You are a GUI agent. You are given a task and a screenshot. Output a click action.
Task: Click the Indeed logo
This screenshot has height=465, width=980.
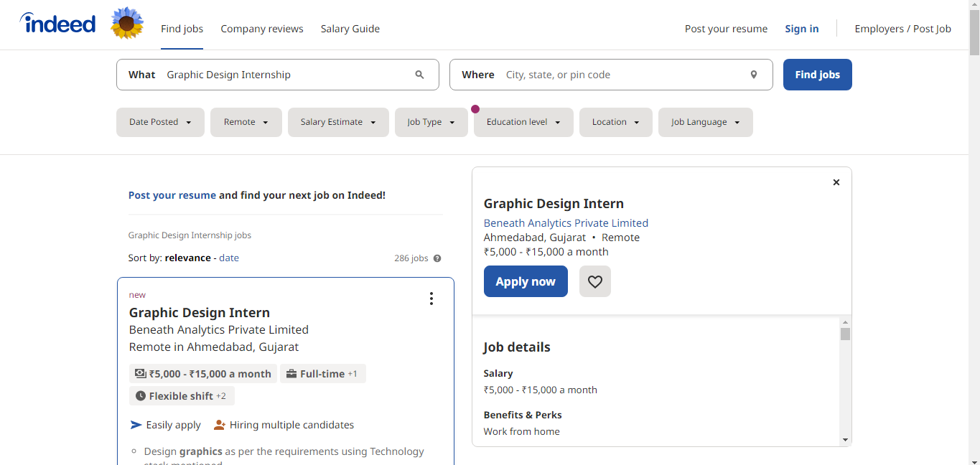[57, 24]
